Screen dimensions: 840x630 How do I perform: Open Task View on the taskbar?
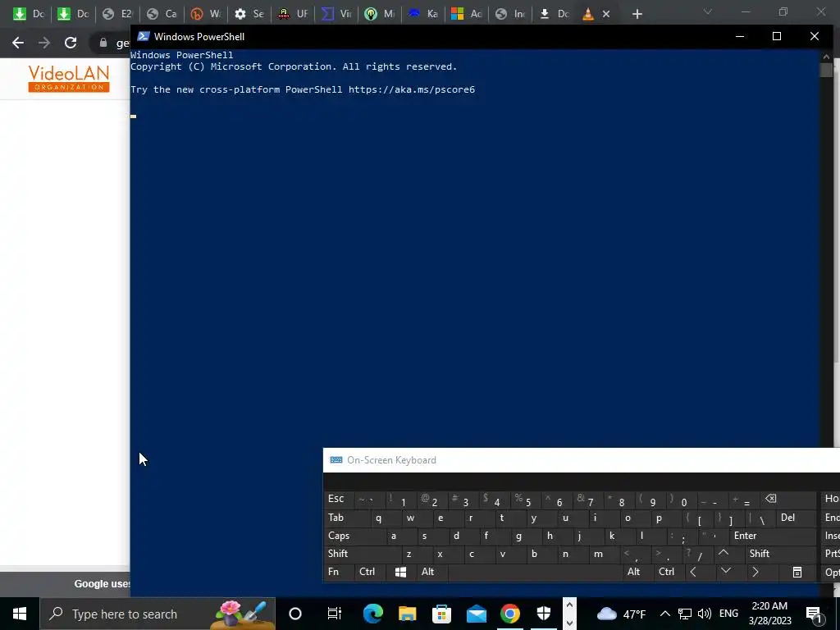tap(335, 614)
